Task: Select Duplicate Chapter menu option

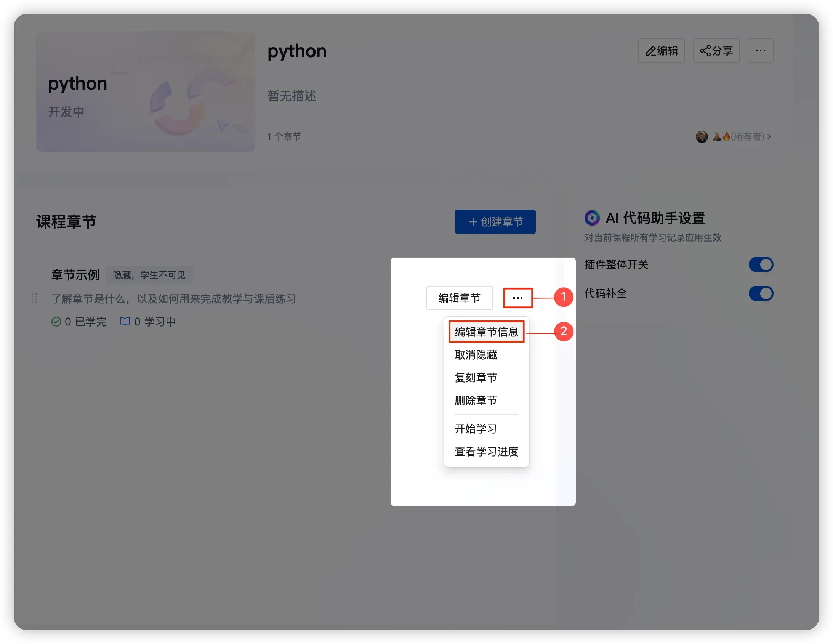Action: (x=476, y=378)
